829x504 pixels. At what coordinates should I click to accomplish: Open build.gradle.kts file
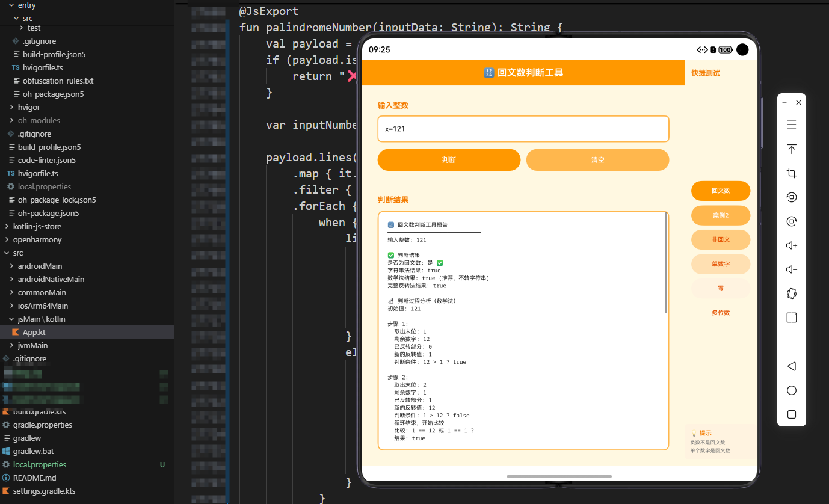coord(39,412)
